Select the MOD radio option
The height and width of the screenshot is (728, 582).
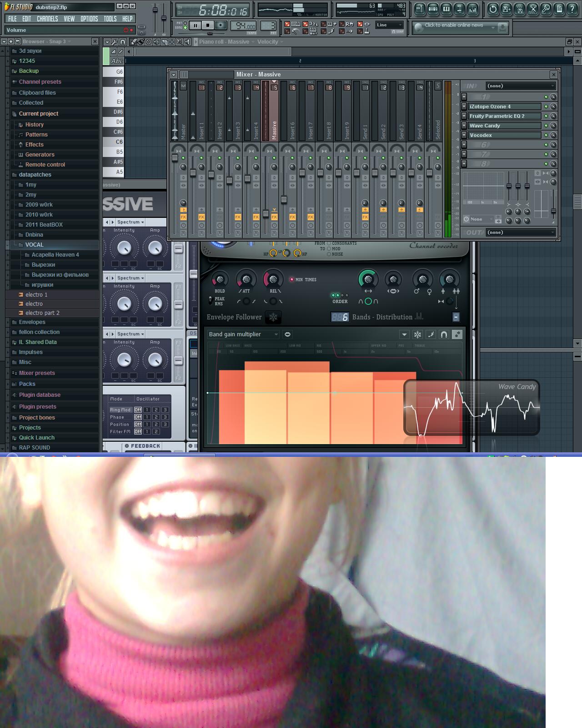coord(329,249)
